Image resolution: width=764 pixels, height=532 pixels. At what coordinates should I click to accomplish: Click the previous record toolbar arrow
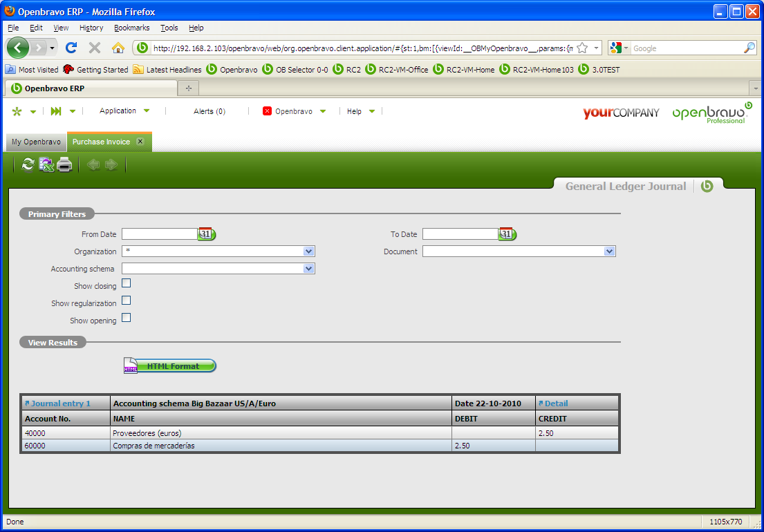click(93, 165)
